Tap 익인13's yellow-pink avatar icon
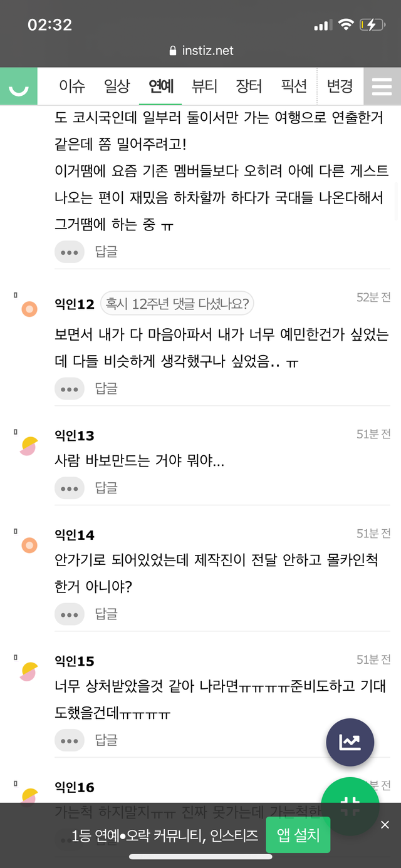401x868 pixels. [29, 446]
